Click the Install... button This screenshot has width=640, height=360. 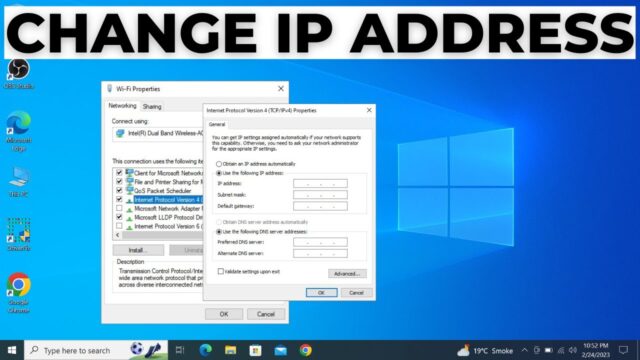coord(138,250)
